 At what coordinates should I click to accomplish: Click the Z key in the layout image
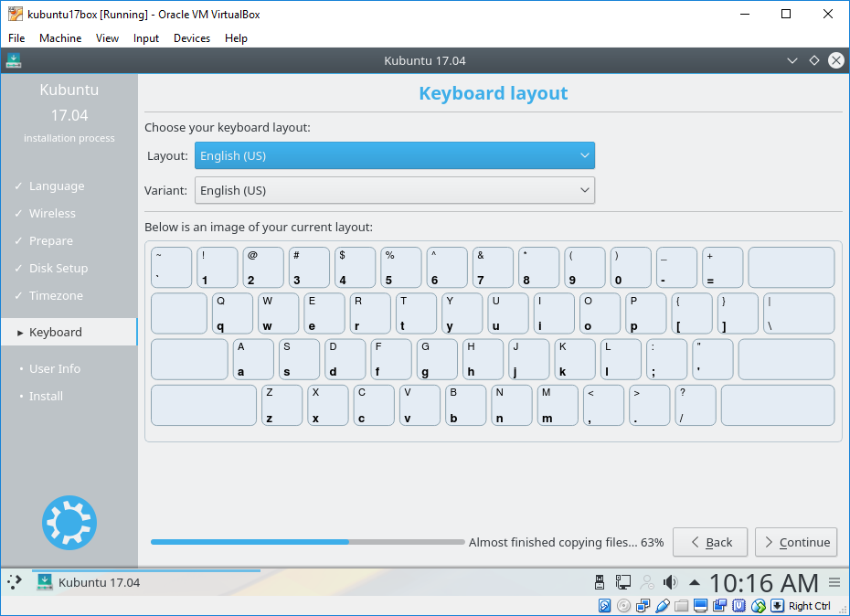coord(282,405)
